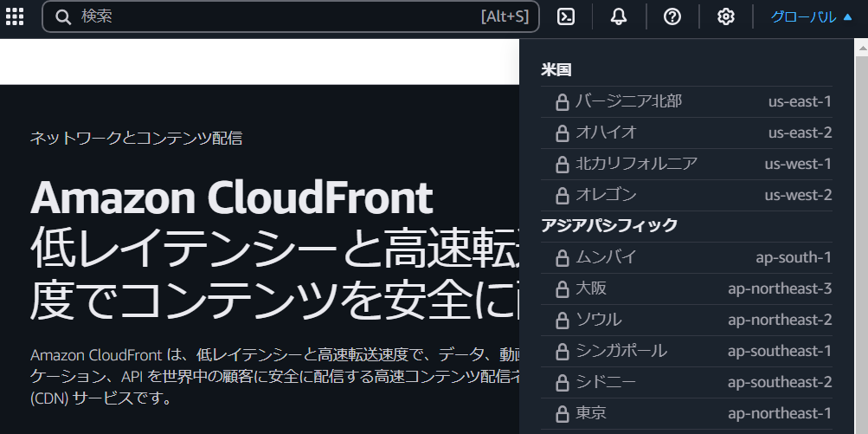868x434 pixels.
Task: Click the lock icon beside 北カリフォルニア
Action: click(x=562, y=164)
